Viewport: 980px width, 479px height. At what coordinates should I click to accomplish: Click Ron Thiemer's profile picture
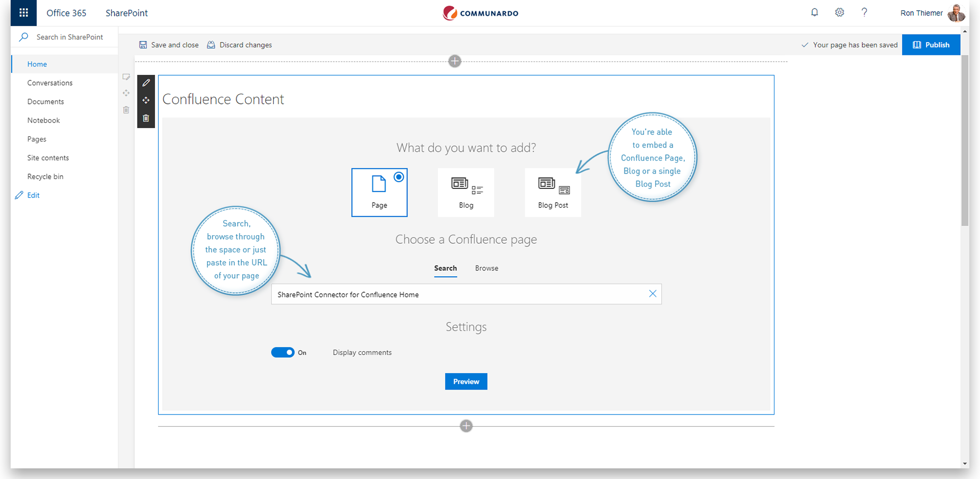point(956,13)
